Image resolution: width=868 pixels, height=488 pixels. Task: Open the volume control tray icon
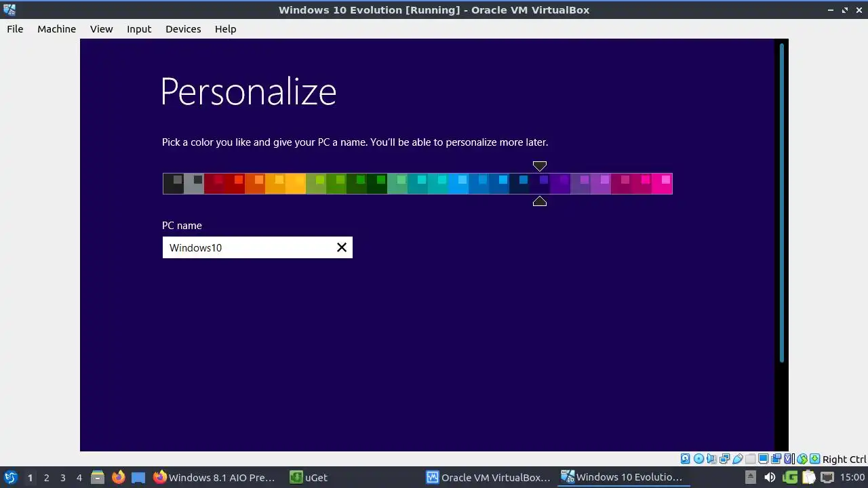point(770,477)
